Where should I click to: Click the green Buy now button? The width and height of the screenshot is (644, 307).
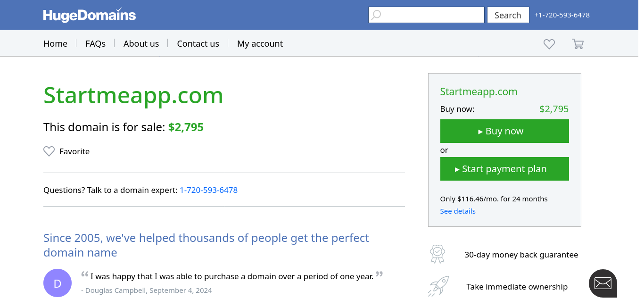(x=504, y=131)
